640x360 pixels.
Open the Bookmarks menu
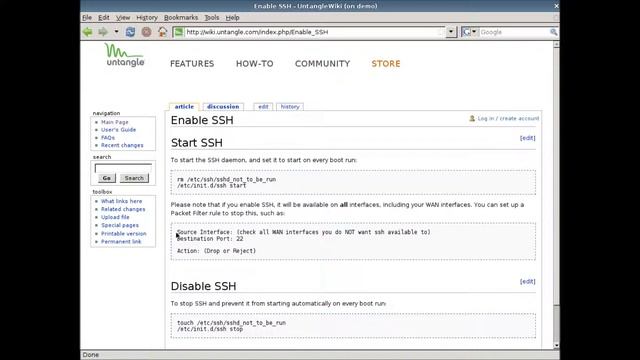pyautogui.click(x=181, y=18)
